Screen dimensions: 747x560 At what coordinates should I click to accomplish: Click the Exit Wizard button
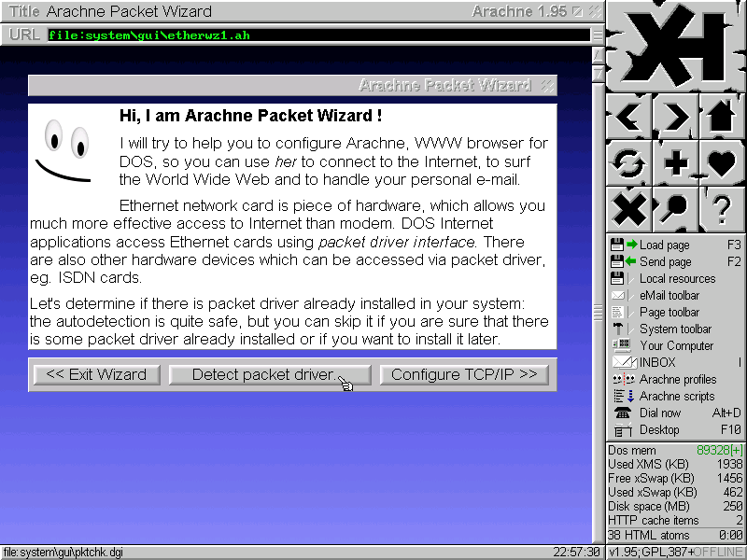tap(97, 375)
